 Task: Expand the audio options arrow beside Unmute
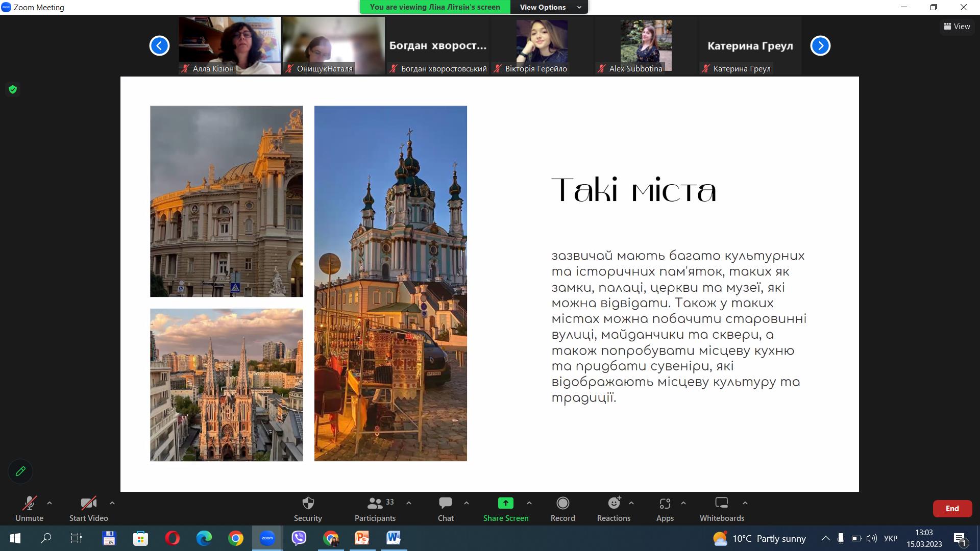50,503
